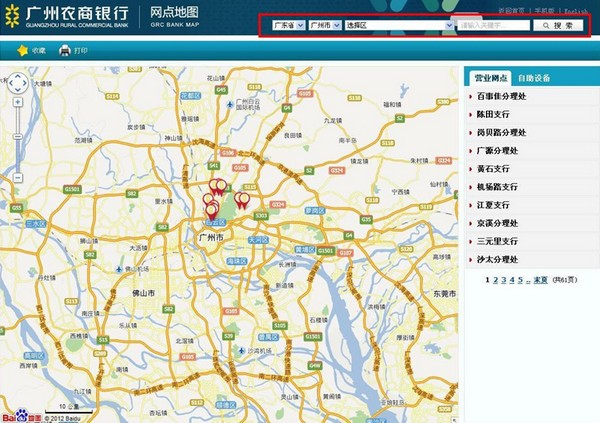Jump to last page via 末页 link

tap(540, 280)
